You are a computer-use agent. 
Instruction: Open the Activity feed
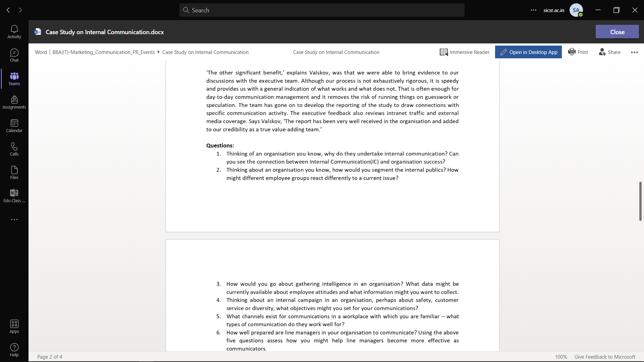pos(14,32)
